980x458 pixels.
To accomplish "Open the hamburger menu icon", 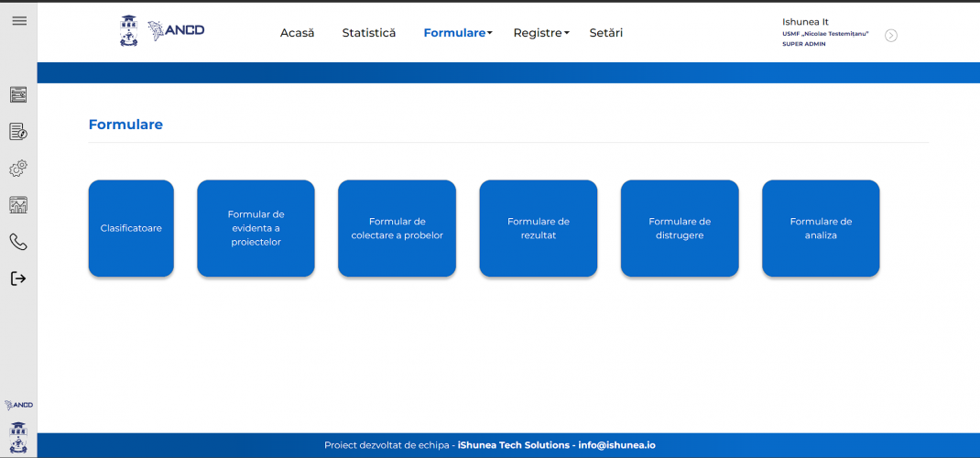I will (x=19, y=21).
